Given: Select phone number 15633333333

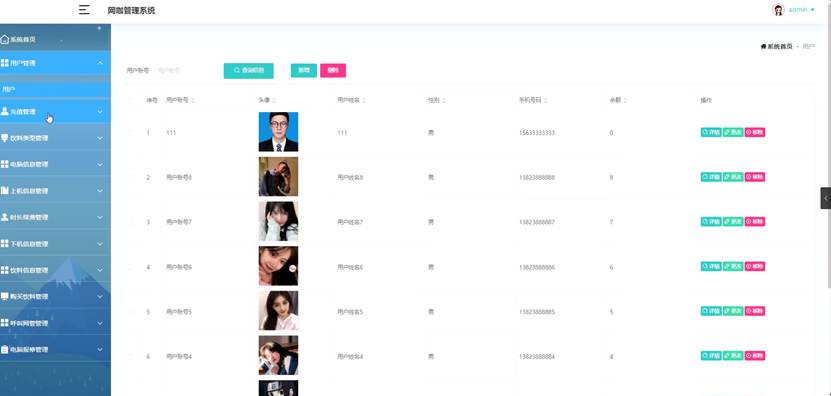Looking at the screenshot, I should point(537,133).
